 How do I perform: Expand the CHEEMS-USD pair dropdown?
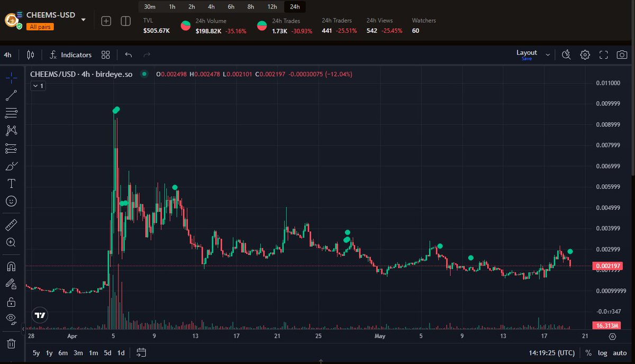coord(84,20)
